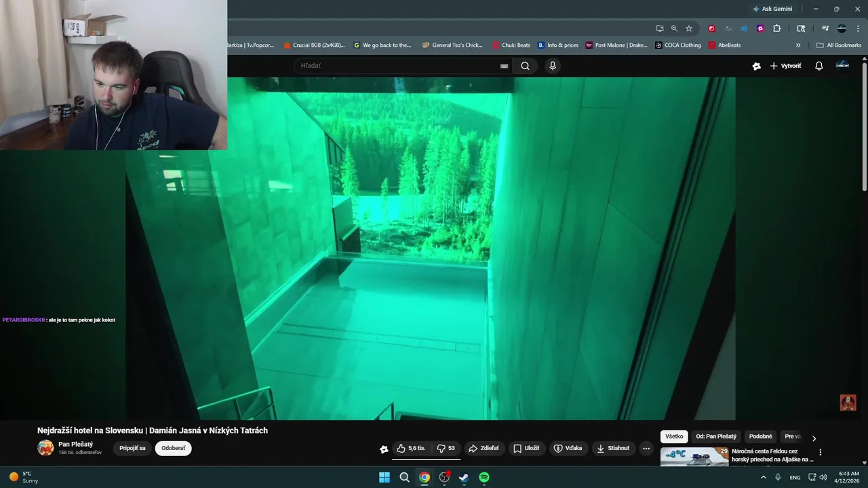
Task: Bookmark this page with star icon
Action: 689,28
